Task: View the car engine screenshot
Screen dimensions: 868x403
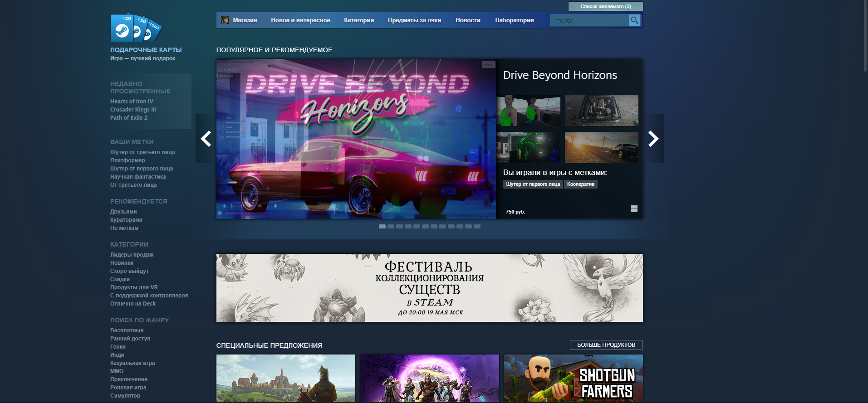Action: pos(602,110)
